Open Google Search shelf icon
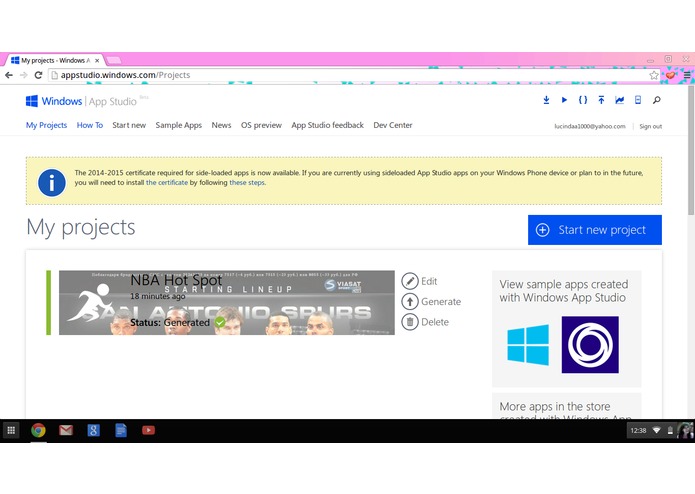 pyautogui.click(x=93, y=430)
